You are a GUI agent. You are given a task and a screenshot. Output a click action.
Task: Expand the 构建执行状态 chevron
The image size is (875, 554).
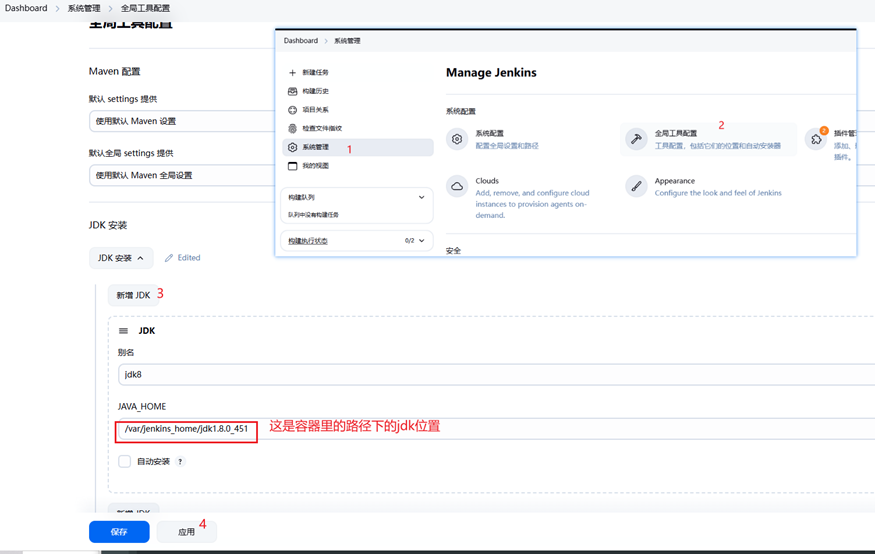click(421, 240)
